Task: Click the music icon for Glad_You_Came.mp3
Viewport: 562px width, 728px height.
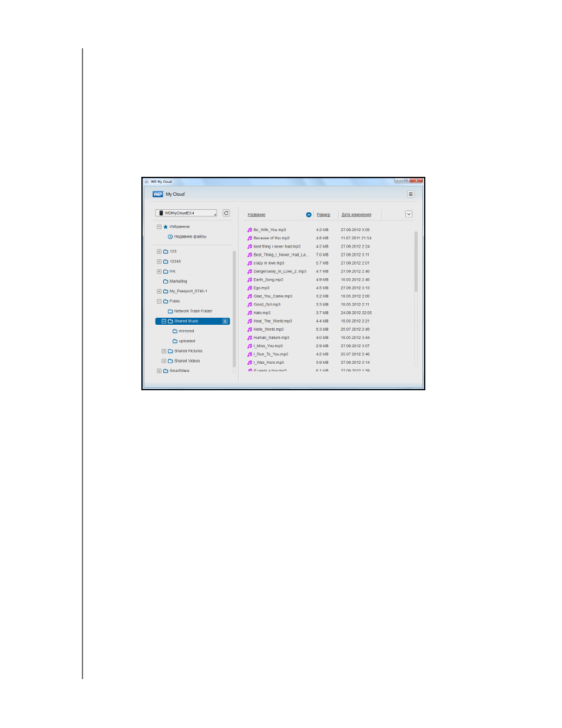Action: click(x=250, y=296)
